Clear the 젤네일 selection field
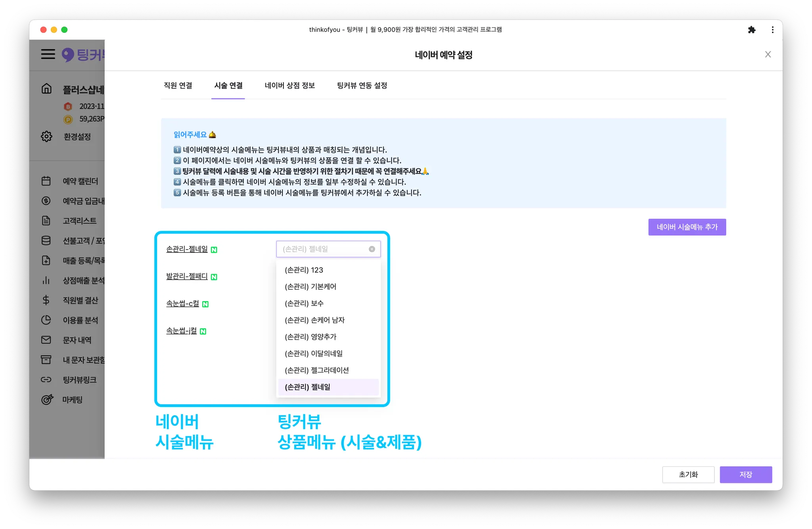 [x=372, y=249]
